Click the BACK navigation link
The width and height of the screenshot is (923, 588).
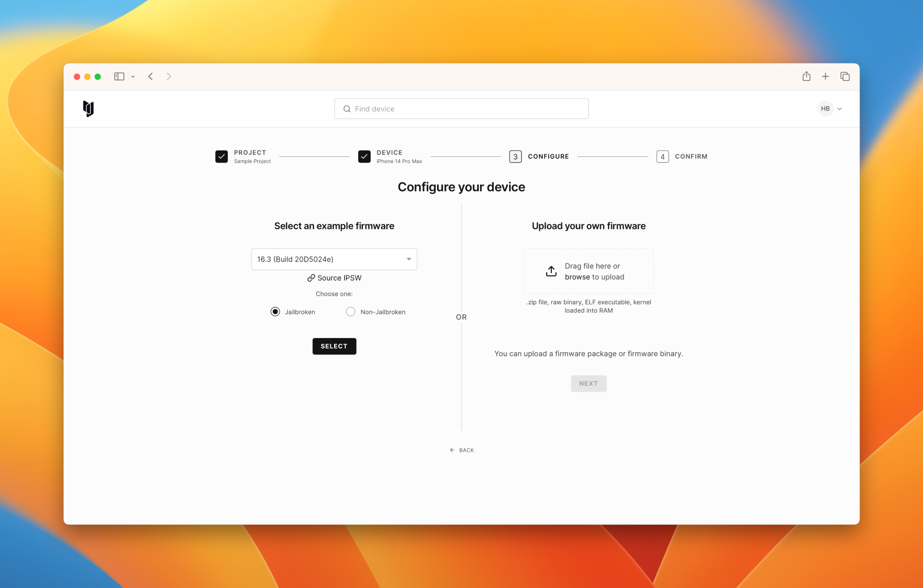click(x=461, y=450)
